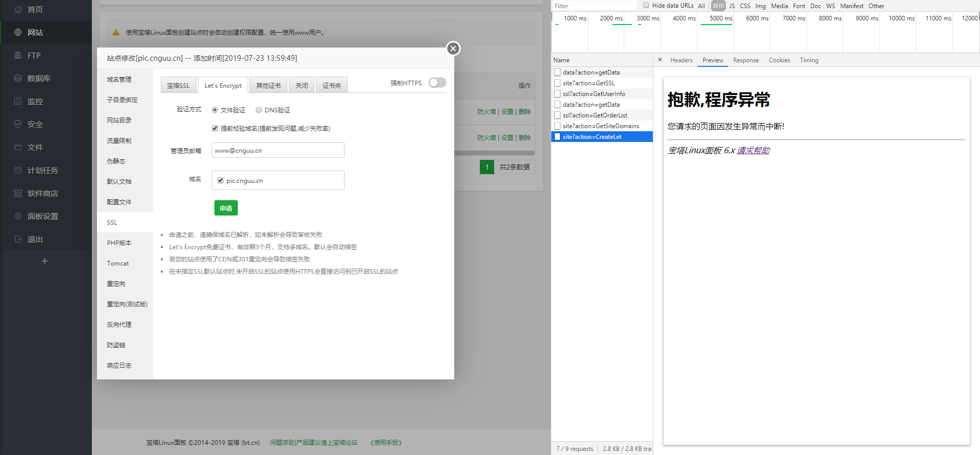980x455 pixels.
Task: Open 域名管理 in dialog menu
Action: point(125,79)
